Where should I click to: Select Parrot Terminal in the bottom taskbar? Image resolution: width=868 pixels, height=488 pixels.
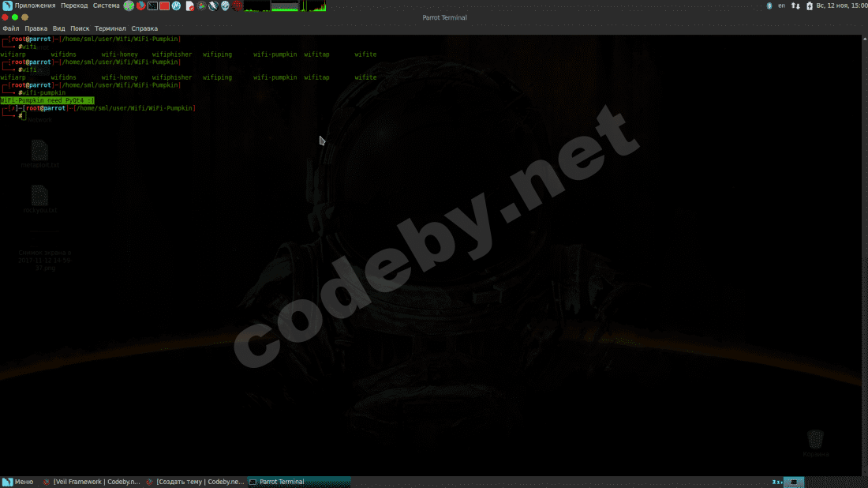click(299, 482)
